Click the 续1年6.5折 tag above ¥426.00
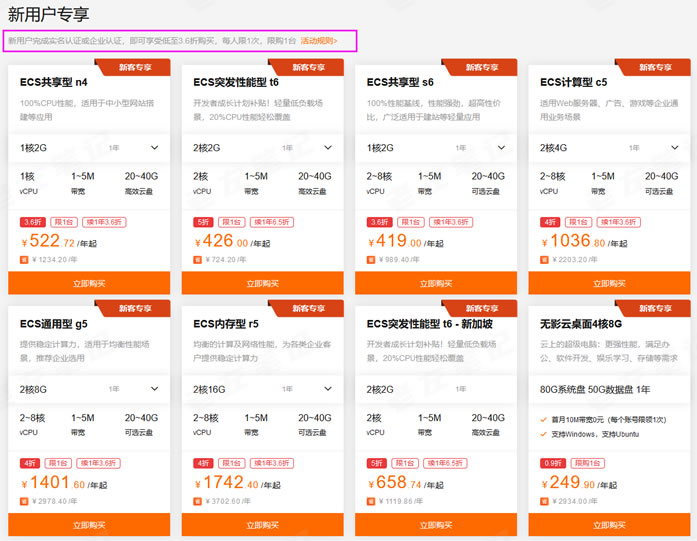The width and height of the screenshot is (697, 541). pos(272,222)
